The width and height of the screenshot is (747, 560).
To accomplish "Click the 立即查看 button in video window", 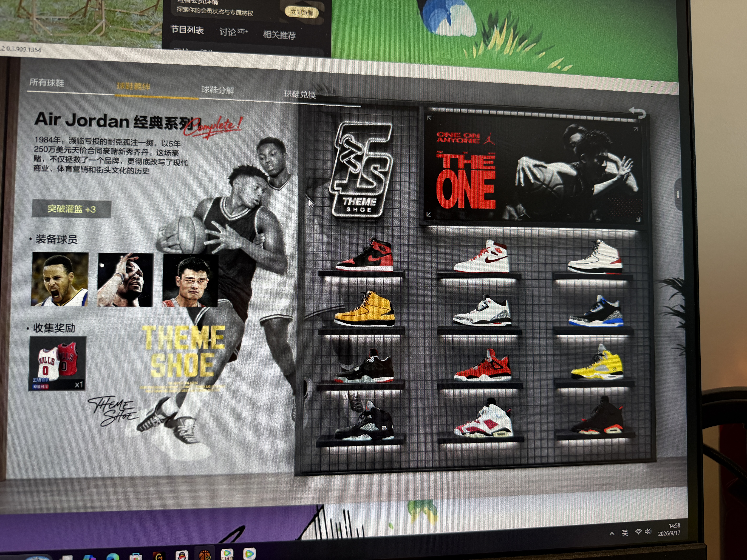I will 302,13.
